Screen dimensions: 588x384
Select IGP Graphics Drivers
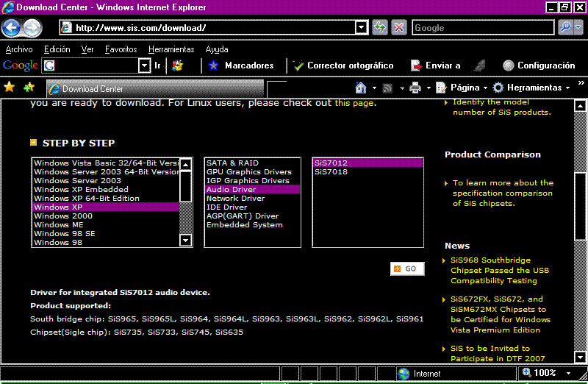(253, 180)
